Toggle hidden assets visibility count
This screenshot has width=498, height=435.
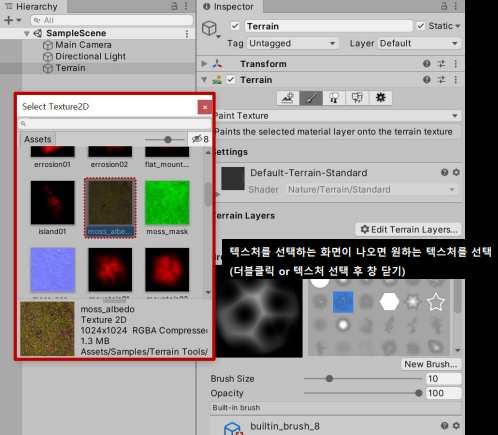pyautogui.click(x=200, y=139)
